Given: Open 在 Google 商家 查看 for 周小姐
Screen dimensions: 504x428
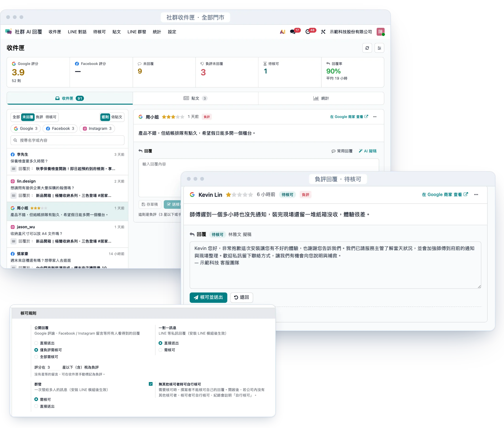Looking at the screenshot, I should (x=349, y=117).
